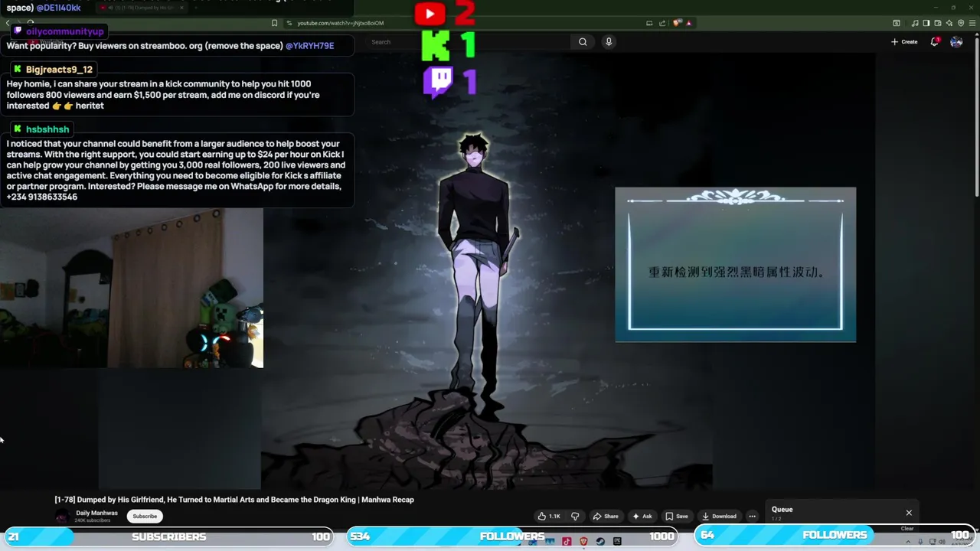The image size is (980, 551).
Task: Focus the YouTube Search field
Action: pos(469,42)
